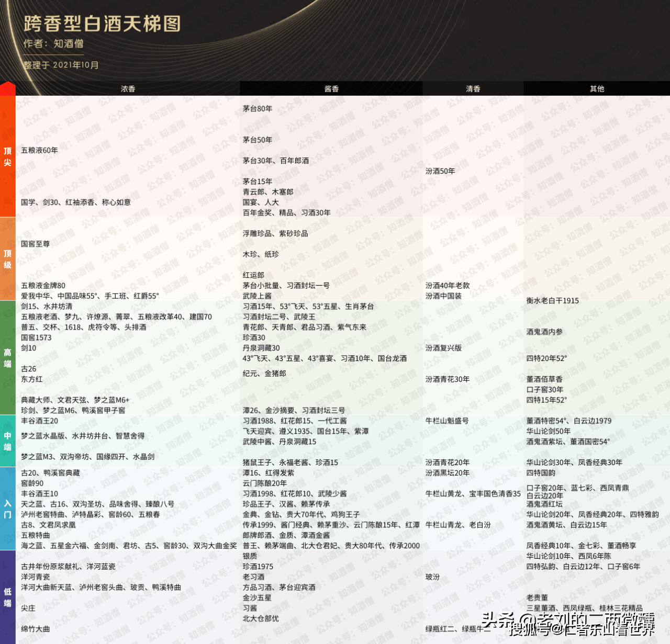This screenshot has width=670, height=644.
Task: Click the entry 东方红
Action: tap(32, 379)
